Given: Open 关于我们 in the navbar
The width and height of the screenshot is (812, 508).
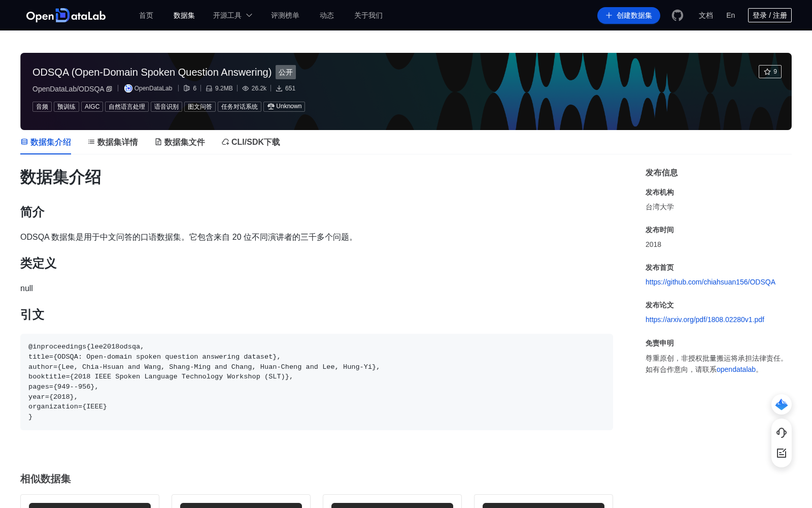Looking at the screenshot, I should coord(368,15).
